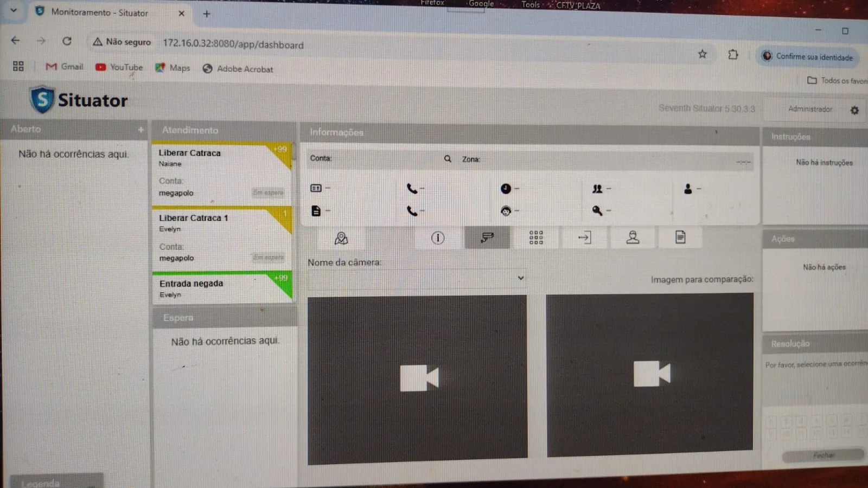The width and height of the screenshot is (868, 488).
Task: Open Todos os favoritos folder
Action: [838, 80]
